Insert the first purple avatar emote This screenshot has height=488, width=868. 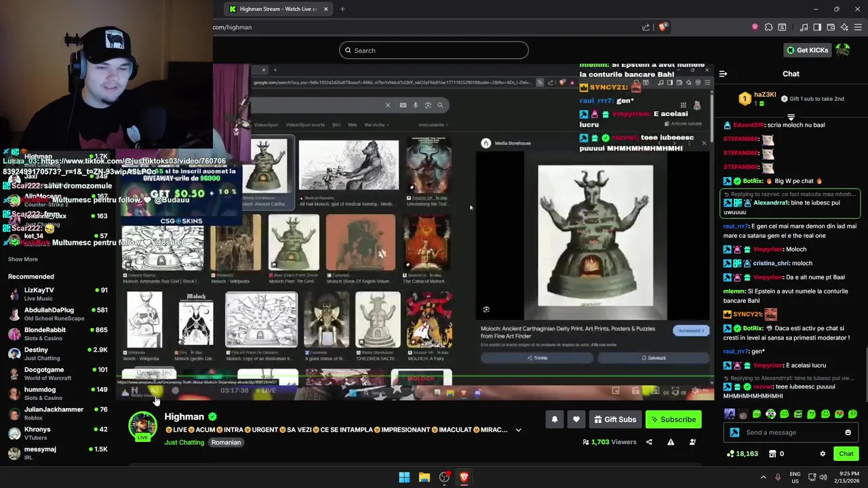(730, 413)
